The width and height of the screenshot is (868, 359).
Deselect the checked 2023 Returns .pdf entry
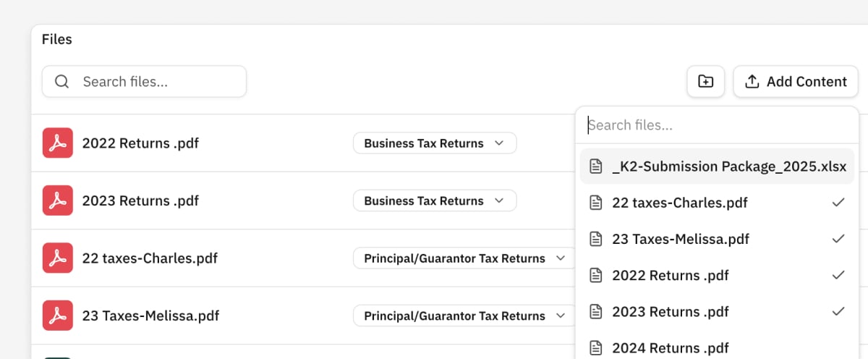point(838,311)
